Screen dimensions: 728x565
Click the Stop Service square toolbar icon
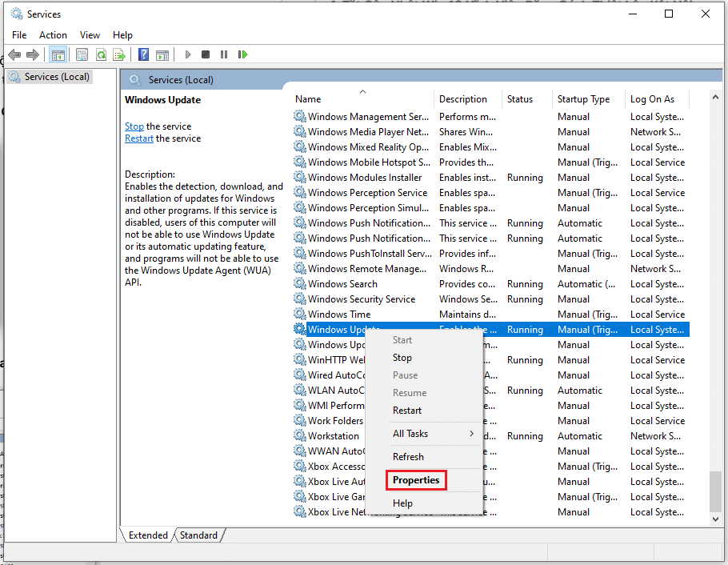pos(206,55)
